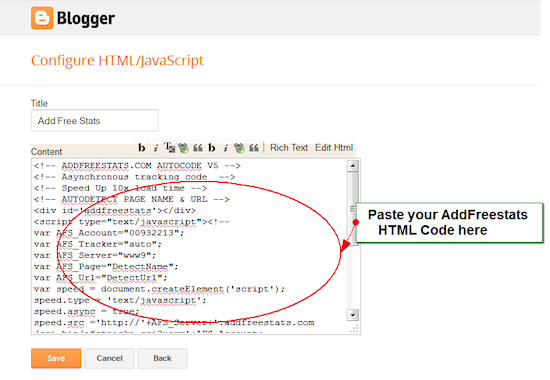This screenshot has width=550, height=380.
Task: Click the 'Title' field label
Action: coord(39,103)
